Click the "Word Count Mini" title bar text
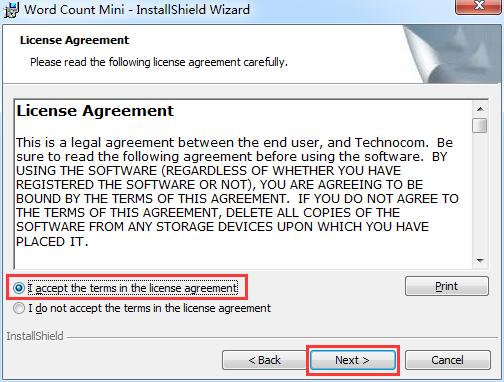Screen dimensions: 504x382 74,9
